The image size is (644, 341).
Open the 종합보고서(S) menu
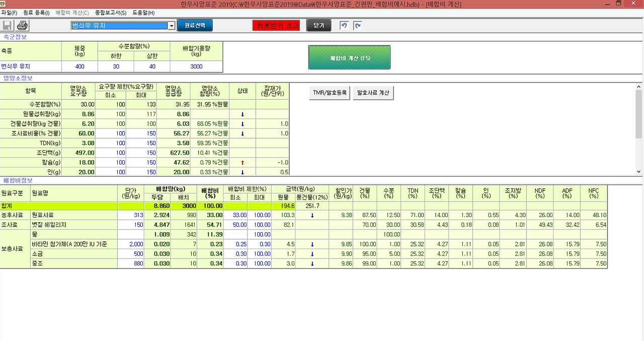click(112, 13)
